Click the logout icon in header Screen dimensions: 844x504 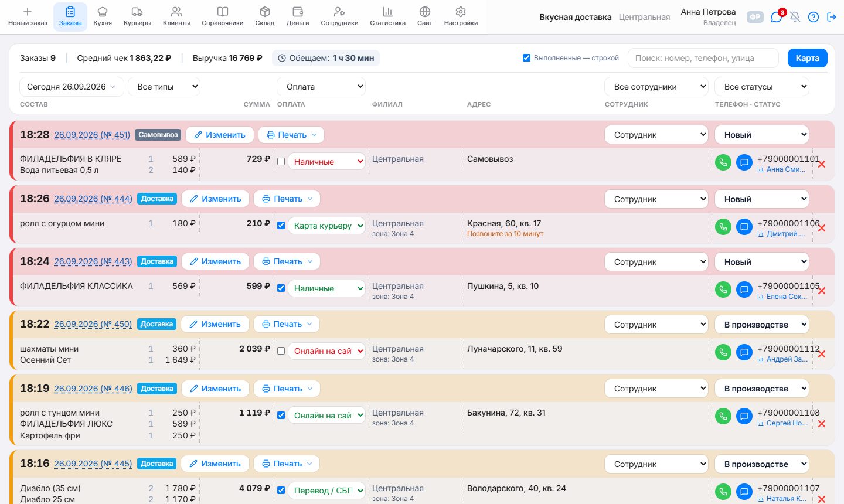(831, 17)
